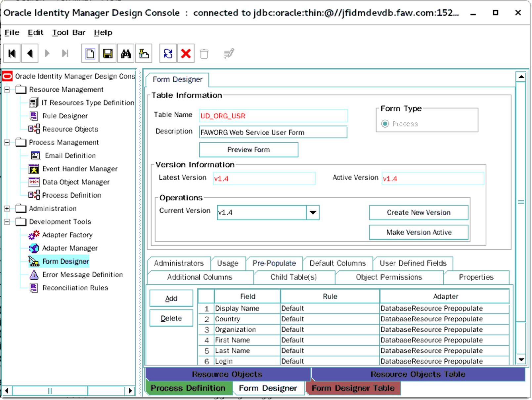Click the Delete pre-populate adapter button
The width and height of the screenshot is (532, 400).
point(171,318)
